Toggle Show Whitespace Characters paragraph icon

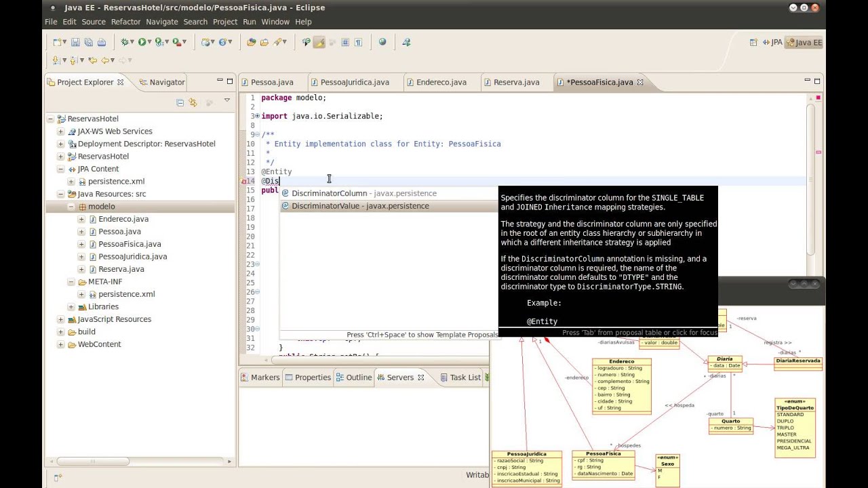click(358, 42)
